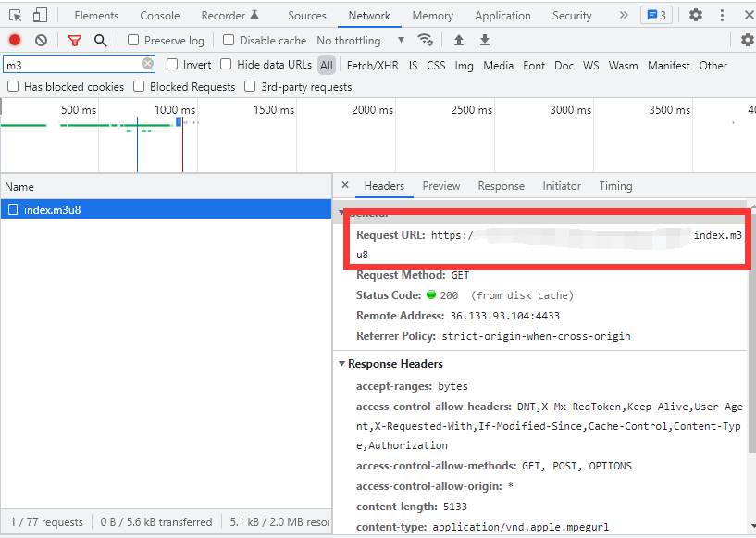This screenshot has width=756, height=538.
Task: Click the 1 / 77 requests status
Action: [47, 522]
